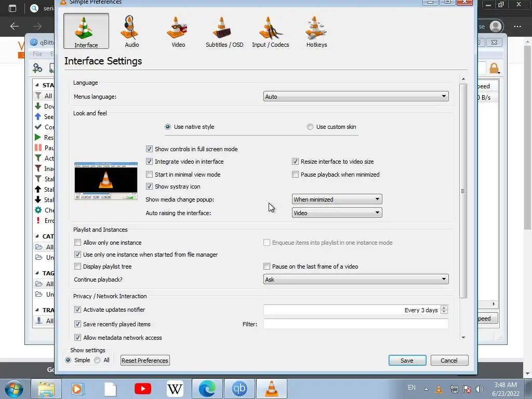The height and width of the screenshot is (399, 532).
Task: Click the Cancel button
Action: coord(449,361)
